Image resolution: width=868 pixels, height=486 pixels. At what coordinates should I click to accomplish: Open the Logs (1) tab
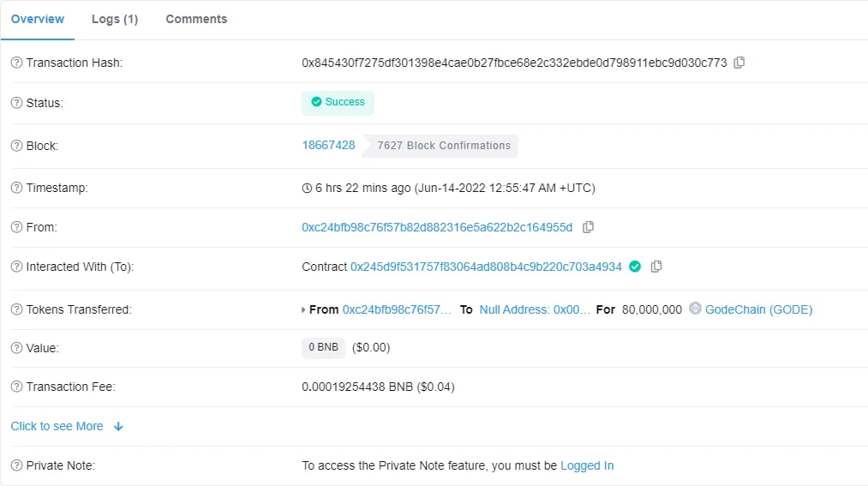tap(115, 19)
